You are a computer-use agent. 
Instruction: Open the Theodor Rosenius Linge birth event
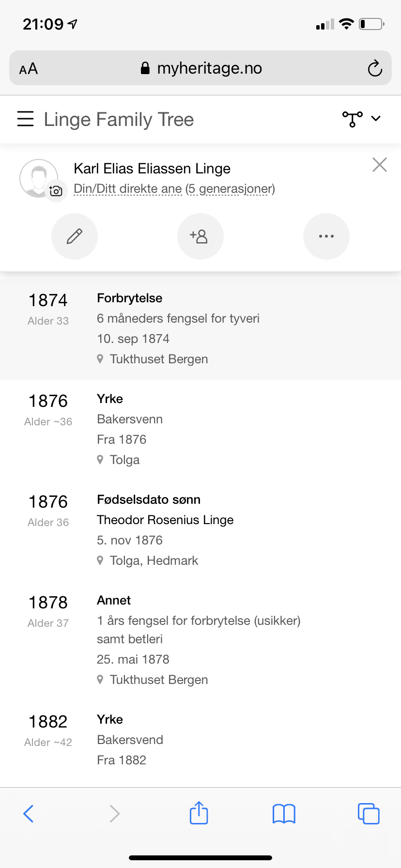click(200, 531)
